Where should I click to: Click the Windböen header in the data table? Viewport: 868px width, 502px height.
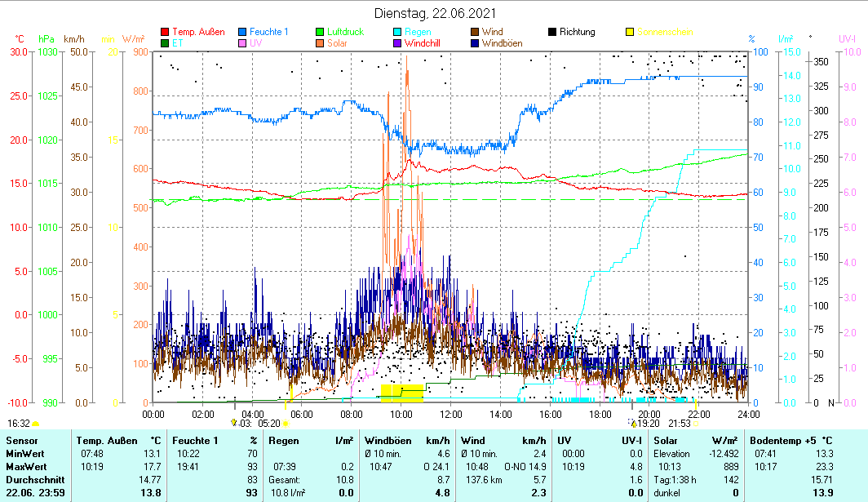(387, 442)
